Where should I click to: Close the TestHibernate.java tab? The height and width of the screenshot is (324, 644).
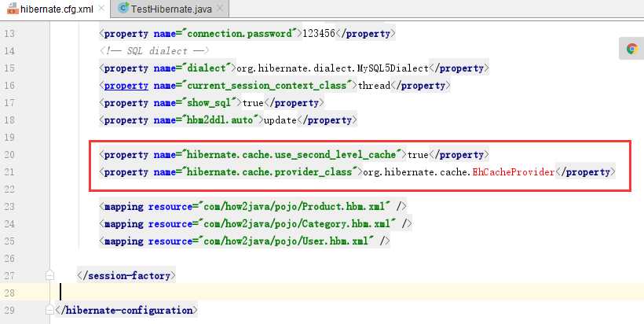[x=219, y=9]
